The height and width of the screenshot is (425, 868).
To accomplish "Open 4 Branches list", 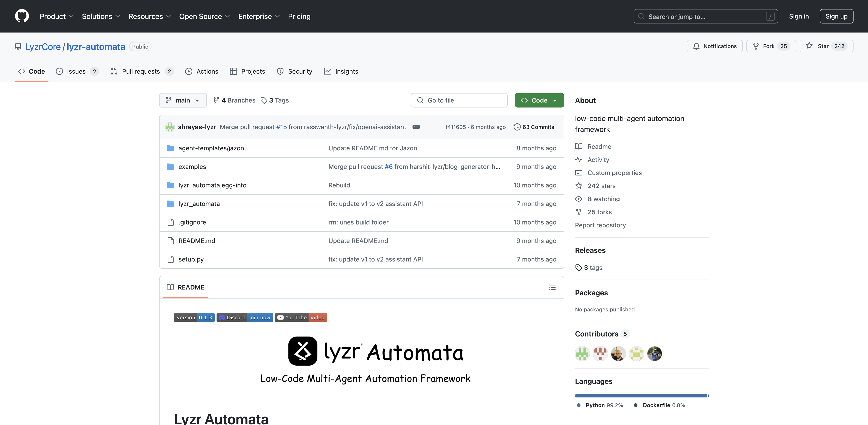I will (x=234, y=100).
